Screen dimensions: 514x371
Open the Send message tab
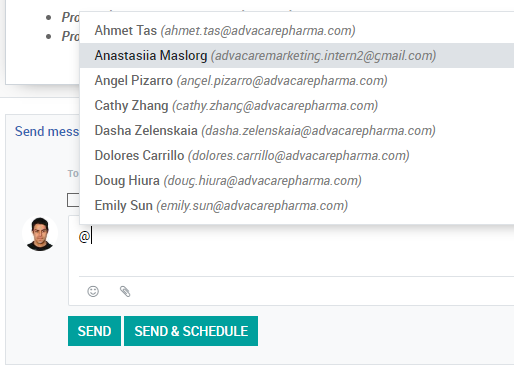47,131
